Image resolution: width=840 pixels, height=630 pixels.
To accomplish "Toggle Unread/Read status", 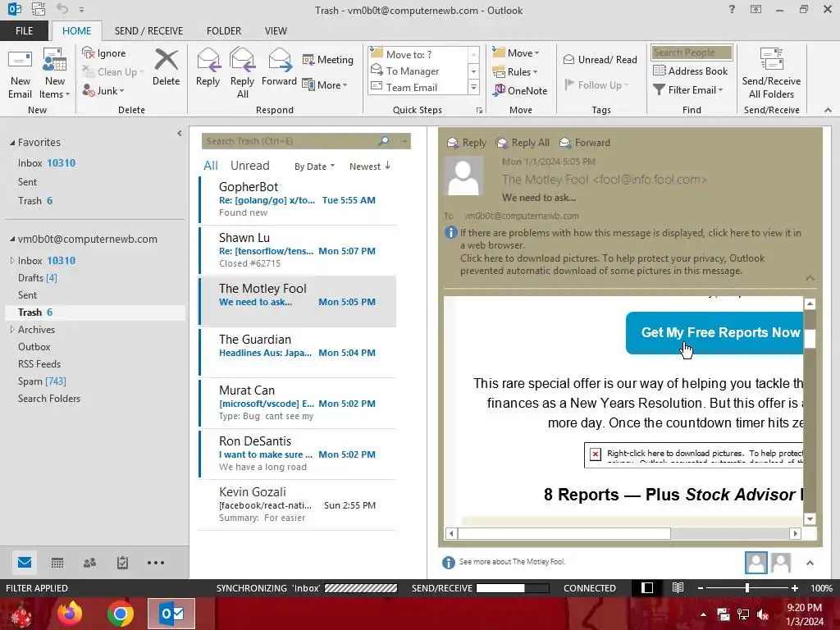I will coord(600,59).
